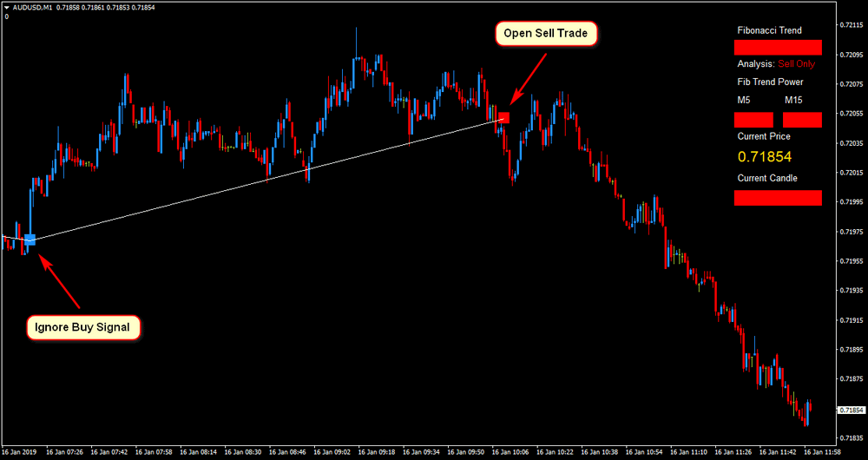The width and height of the screenshot is (868, 460).
Task: Click the red Fibonacci Trend indicator bar
Action: [778, 47]
